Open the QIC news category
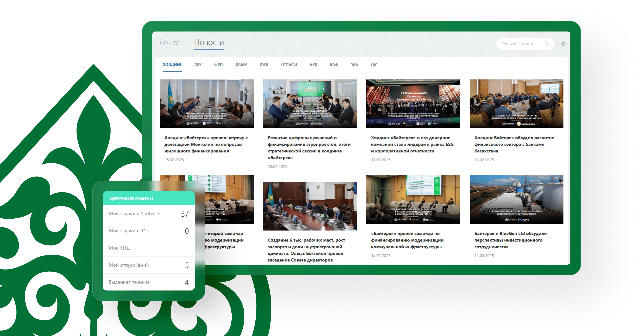 [374, 65]
